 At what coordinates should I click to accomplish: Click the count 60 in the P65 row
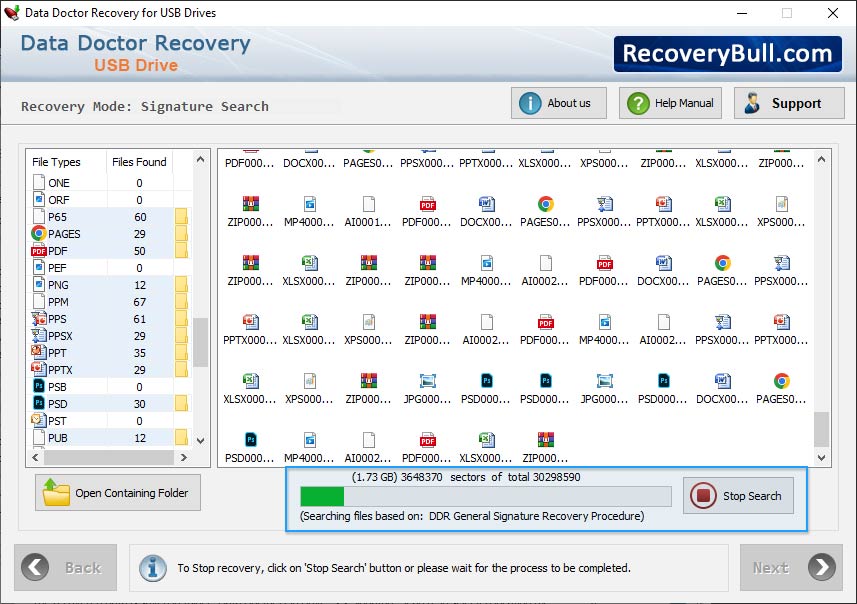tap(140, 217)
